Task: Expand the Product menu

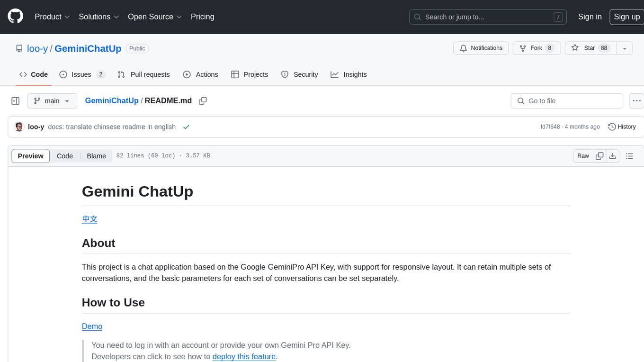Action: coord(52,17)
